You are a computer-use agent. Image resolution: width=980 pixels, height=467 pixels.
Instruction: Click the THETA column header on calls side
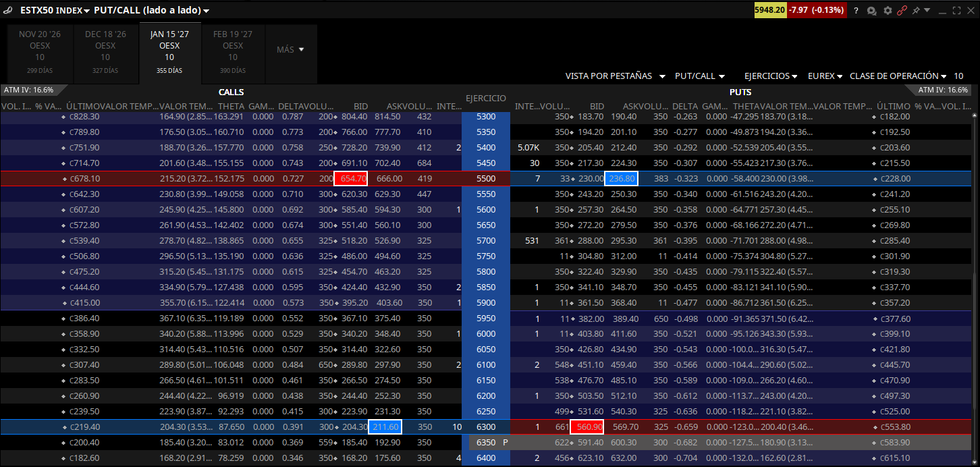(232, 107)
